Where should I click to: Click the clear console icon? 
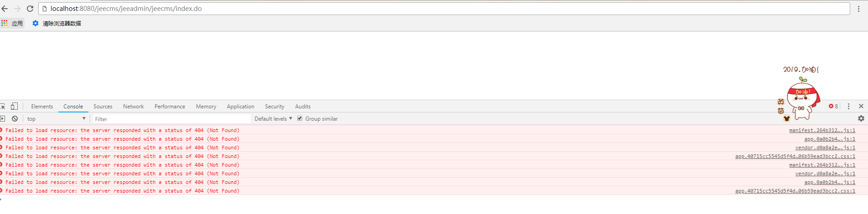[15, 119]
